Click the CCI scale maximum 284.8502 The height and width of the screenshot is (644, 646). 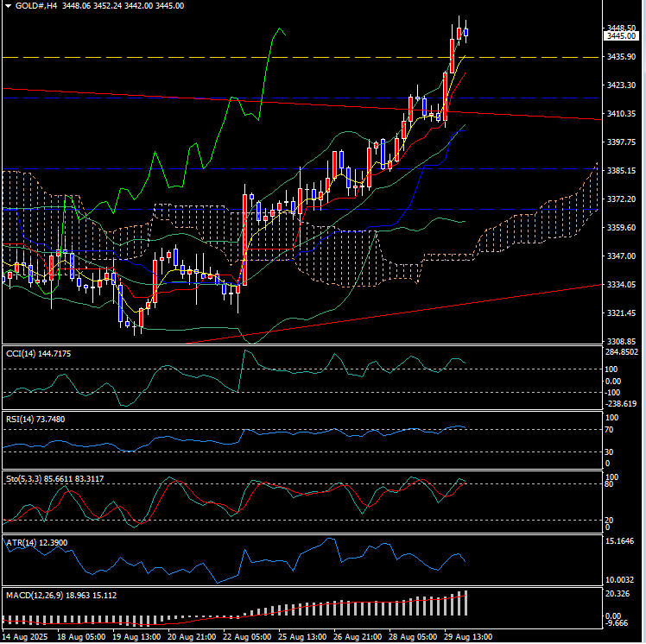(622, 352)
